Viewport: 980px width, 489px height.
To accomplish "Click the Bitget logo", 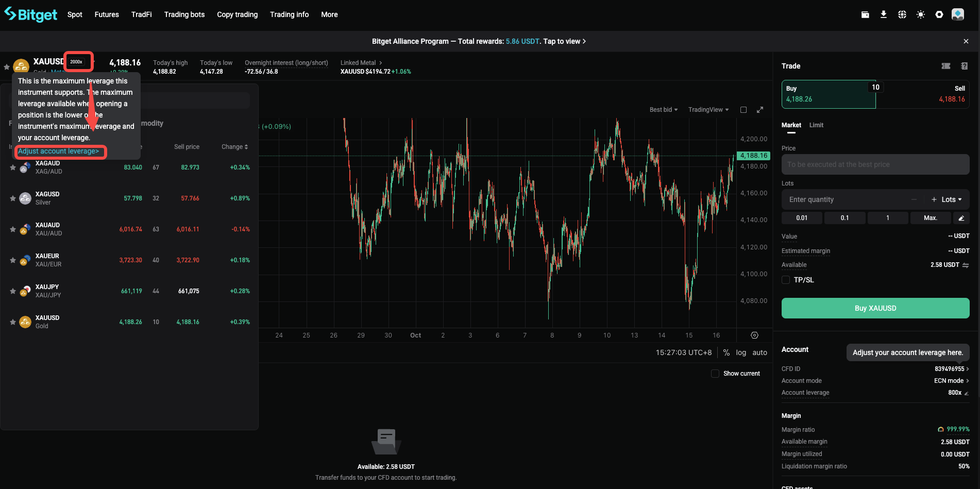I will pos(31,14).
